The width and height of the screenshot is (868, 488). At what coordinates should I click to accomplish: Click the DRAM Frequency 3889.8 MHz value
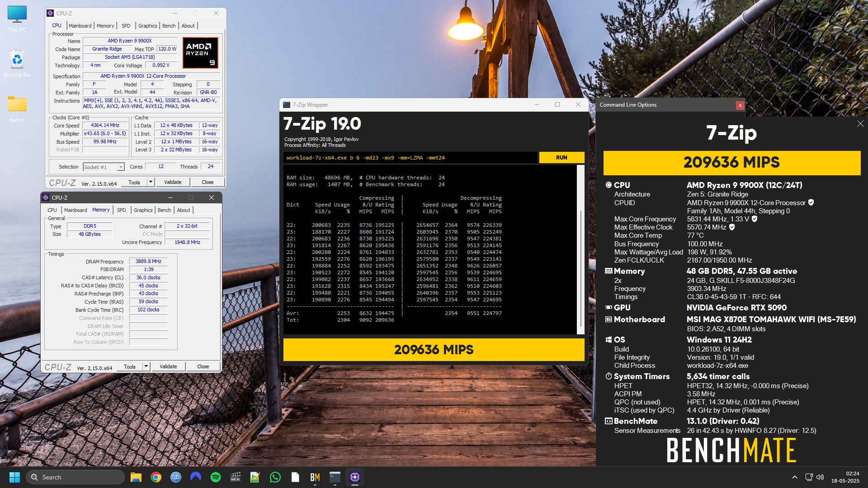pos(148,261)
